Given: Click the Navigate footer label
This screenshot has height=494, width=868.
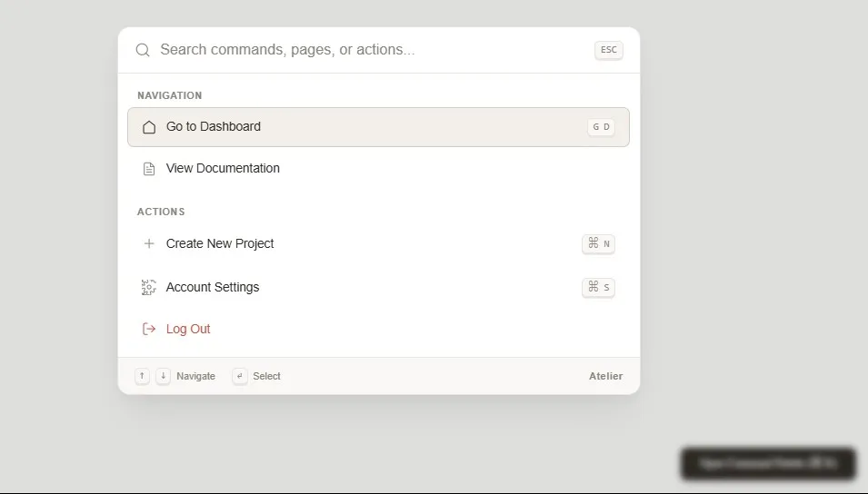Looking at the screenshot, I should pyautogui.click(x=195, y=376).
